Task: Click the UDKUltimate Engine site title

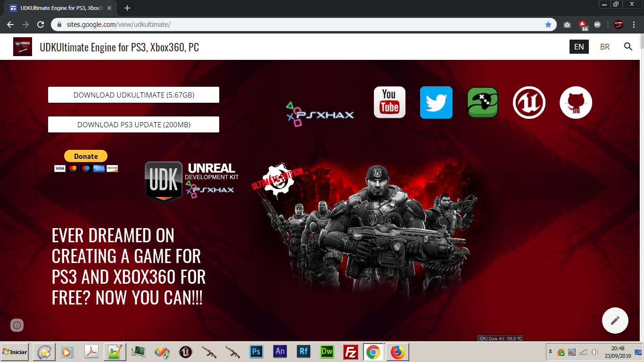Action: [x=119, y=47]
